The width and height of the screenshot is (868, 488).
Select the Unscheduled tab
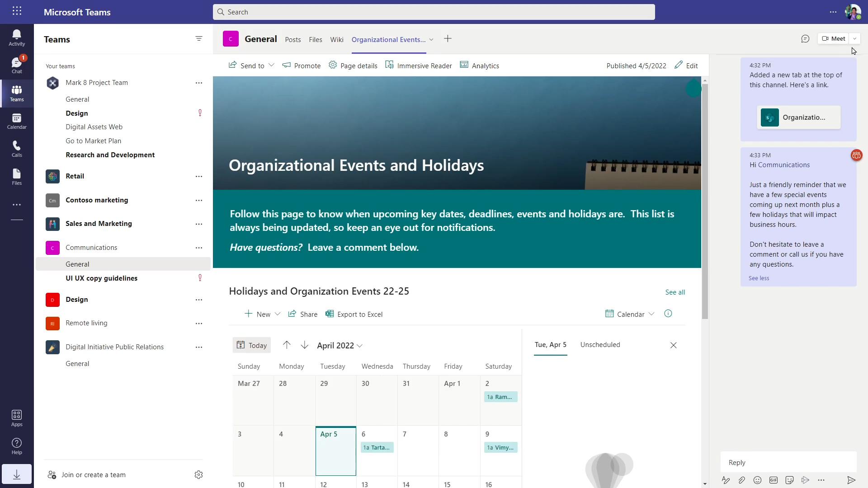tap(600, 345)
